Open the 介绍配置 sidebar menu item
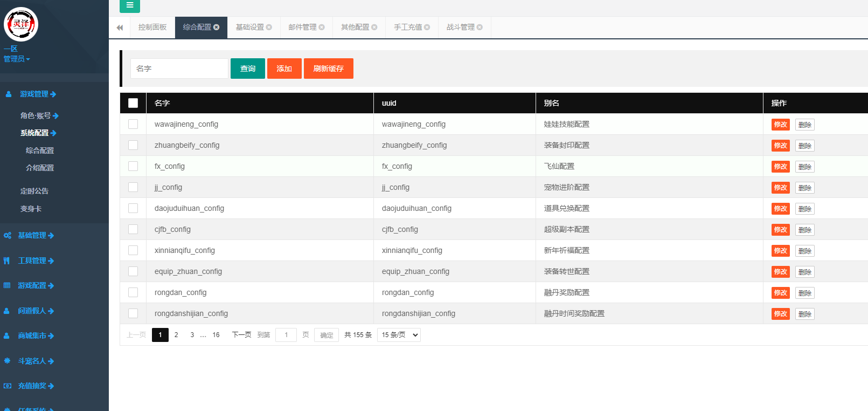868x411 pixels. click(40, 168)
